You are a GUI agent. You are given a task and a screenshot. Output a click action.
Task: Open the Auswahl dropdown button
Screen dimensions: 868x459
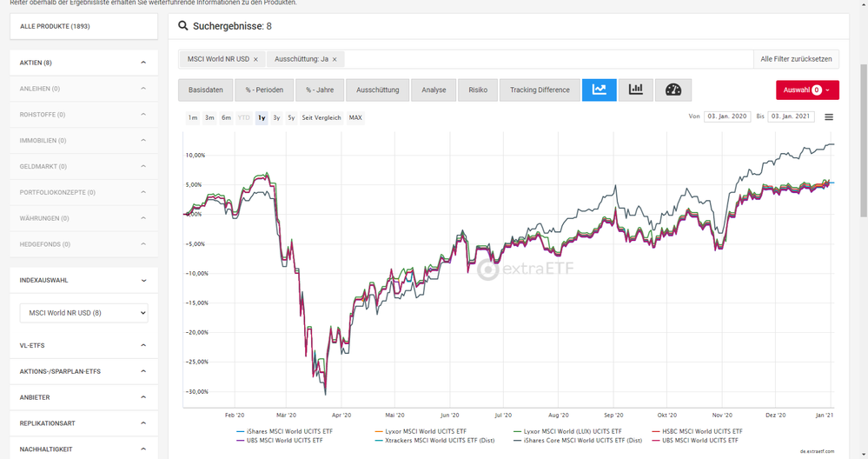[x=807, y=90]
